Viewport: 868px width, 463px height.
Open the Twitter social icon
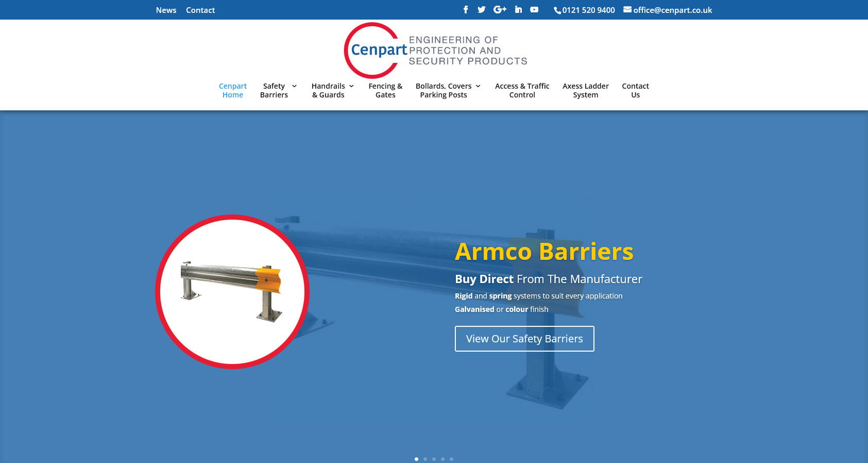click(482, 9)
